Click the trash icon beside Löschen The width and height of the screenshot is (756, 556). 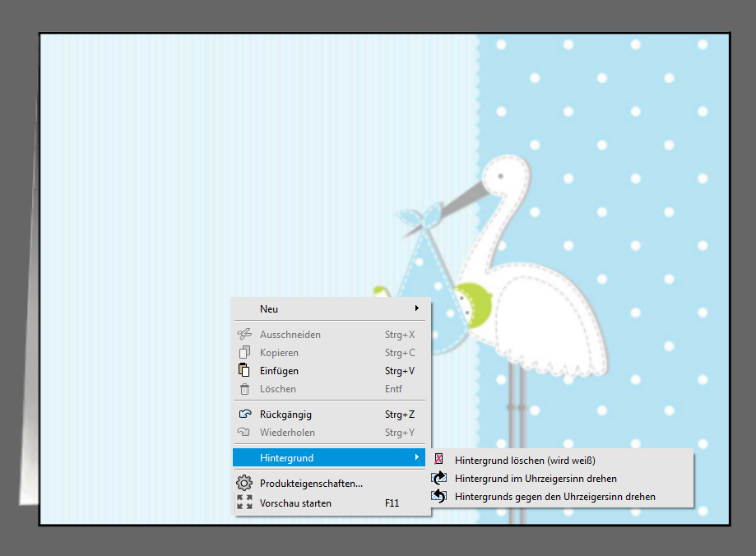coord(244,389)
